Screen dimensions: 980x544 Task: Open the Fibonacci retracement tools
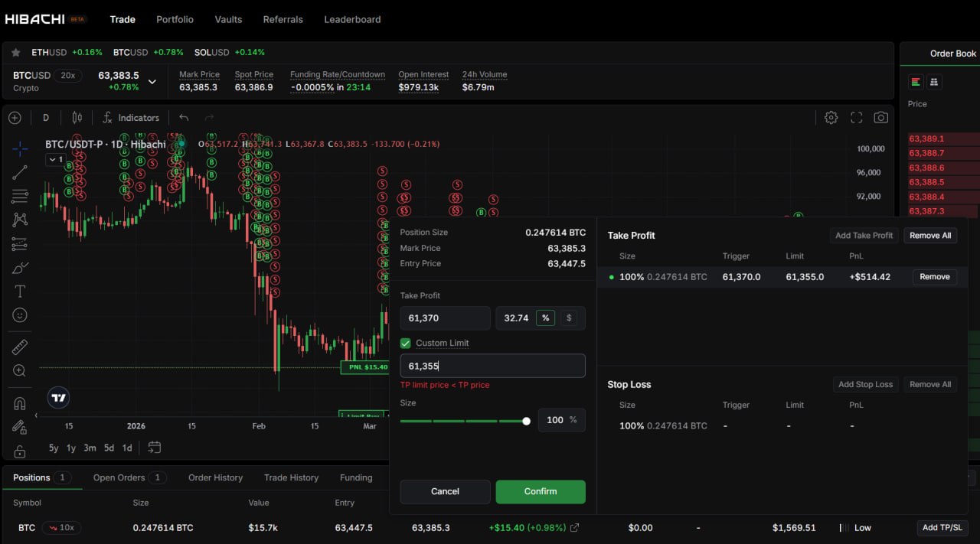point(20,196)
